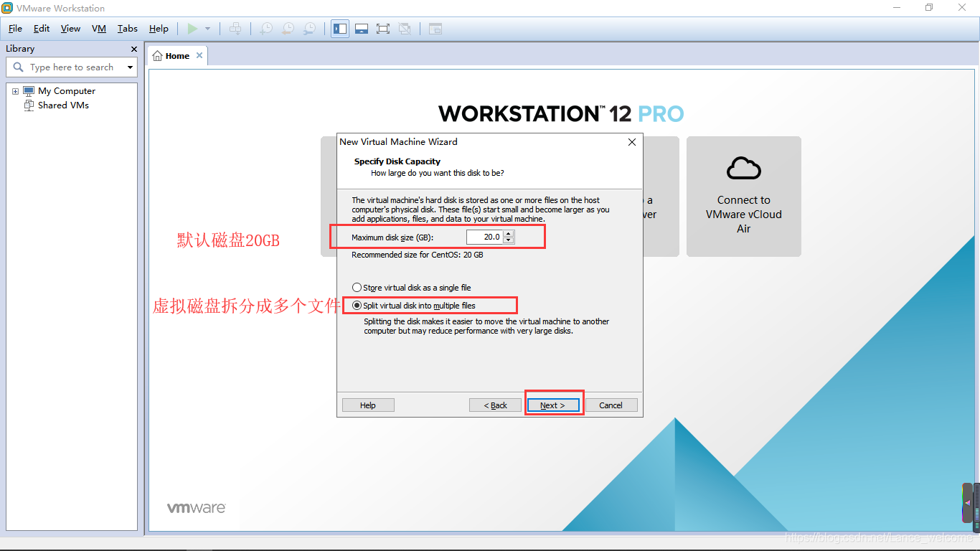Switch to the Home tab
Image resolution: width=980 pixels, height=551 pixels.
tap(177, 56)
